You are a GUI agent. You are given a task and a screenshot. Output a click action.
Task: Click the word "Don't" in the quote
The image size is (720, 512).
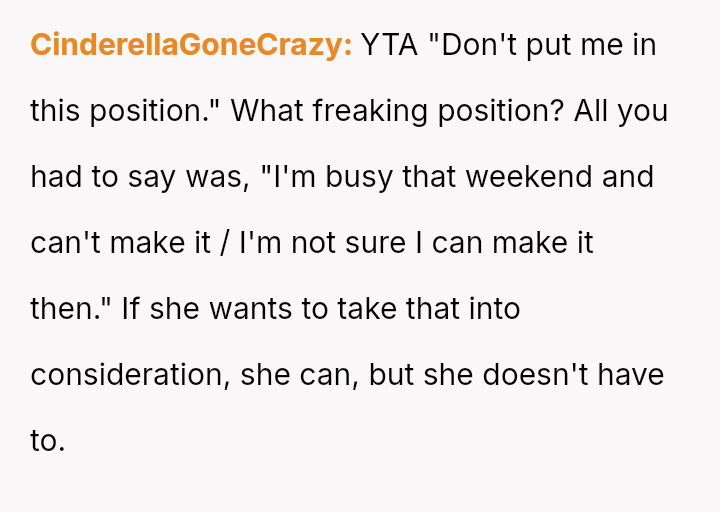pos(477,46)
